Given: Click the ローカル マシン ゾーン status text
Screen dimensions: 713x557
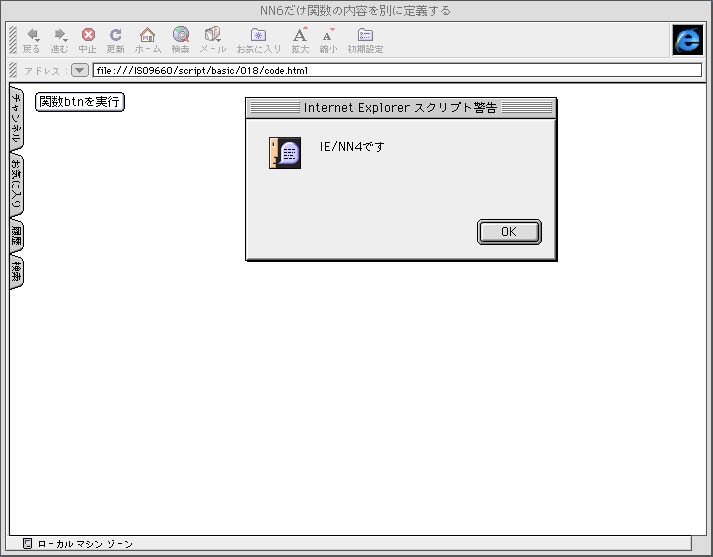Looking at the screenshot, I should pyautogui.click(x=85, y=544).
